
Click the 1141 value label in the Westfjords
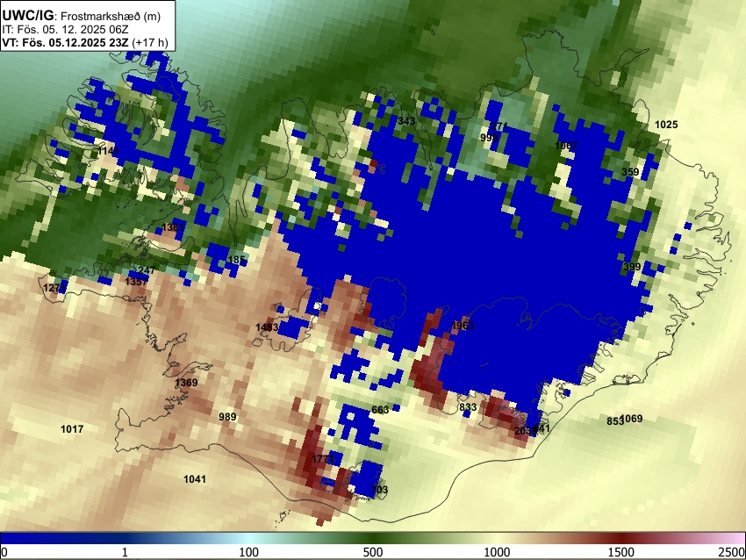click(x=109, y=151)
